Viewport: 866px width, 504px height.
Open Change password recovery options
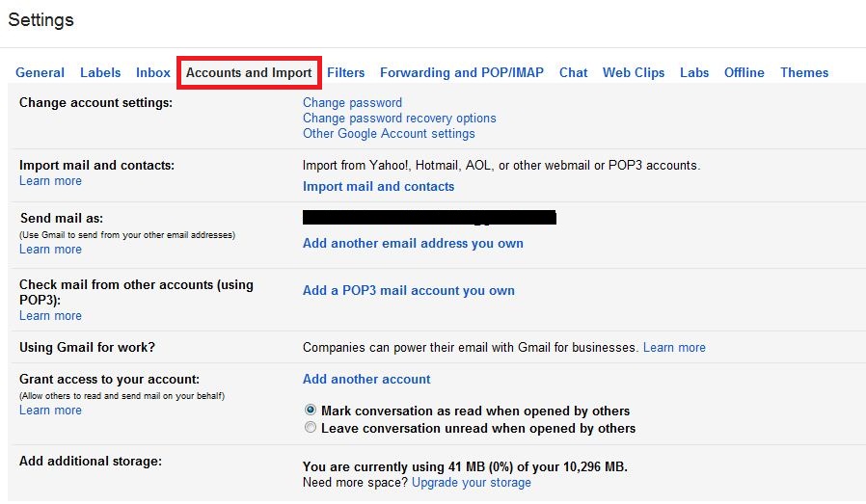399,119
